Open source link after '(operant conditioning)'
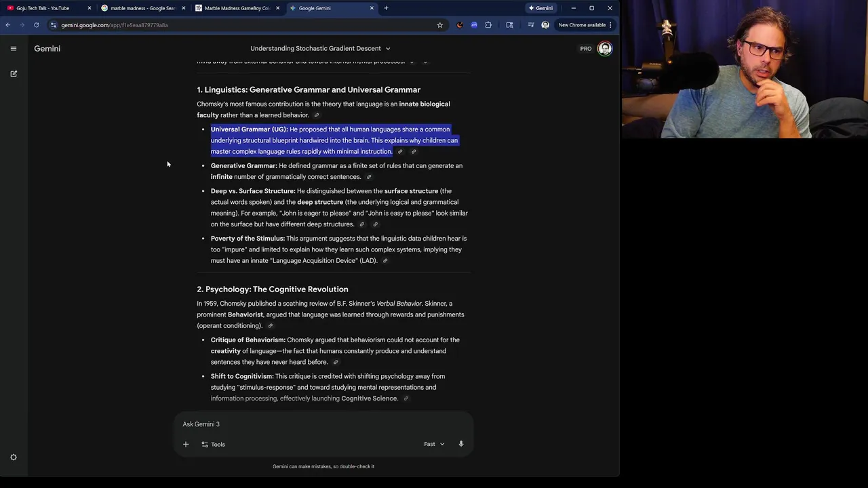 pyautogui.click(x=270, y=326)
